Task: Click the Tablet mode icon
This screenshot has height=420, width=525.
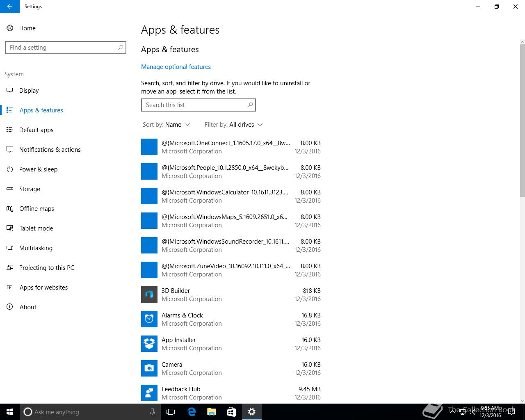Action: point(10,228)
